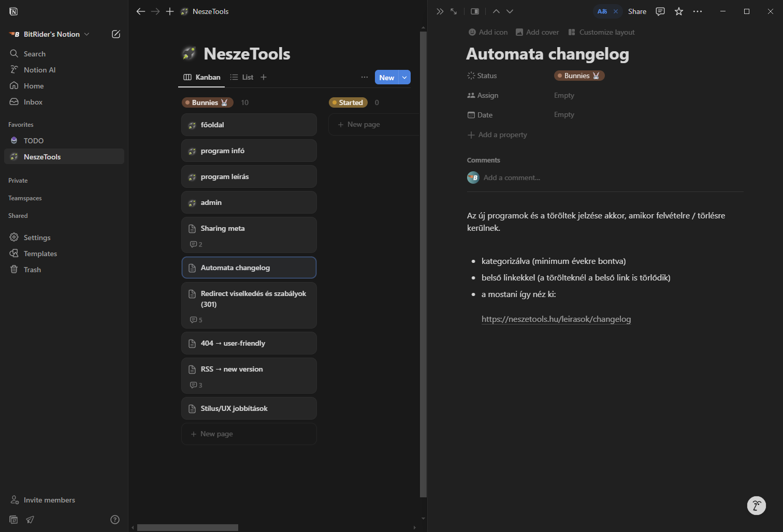
Task: Set the empty Assign property value
Action: pos(564,95)
